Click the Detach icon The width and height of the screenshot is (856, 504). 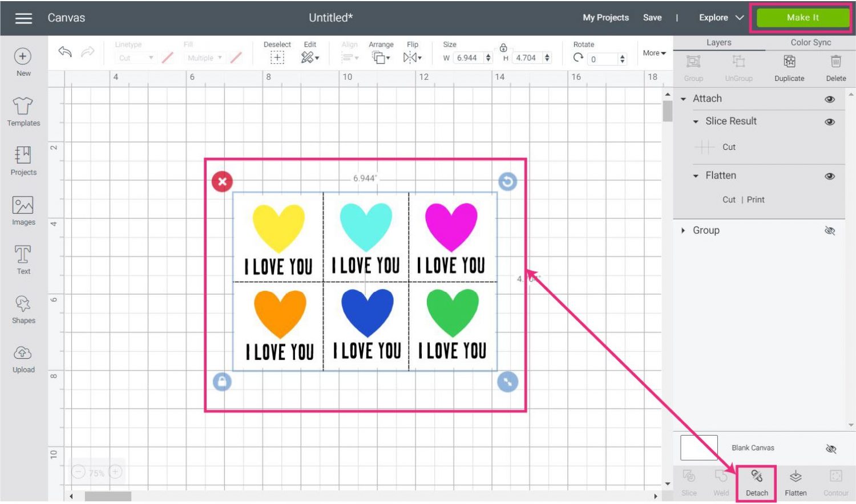tap(757, 477)
